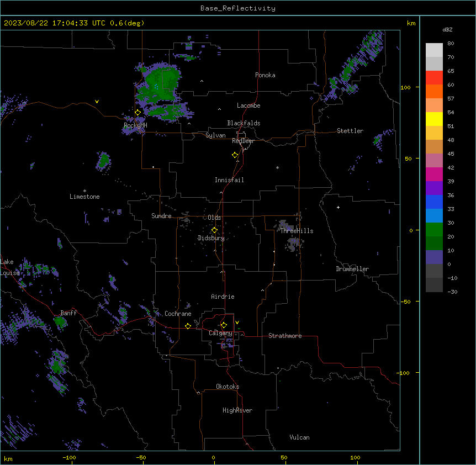Select the yellow diamond marker below Cochrane label

tap(188, 326)
